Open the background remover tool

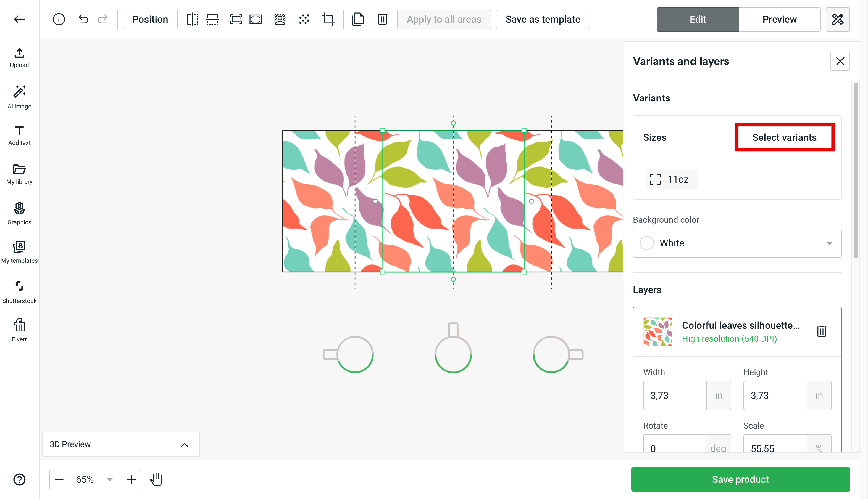point(280,19)
